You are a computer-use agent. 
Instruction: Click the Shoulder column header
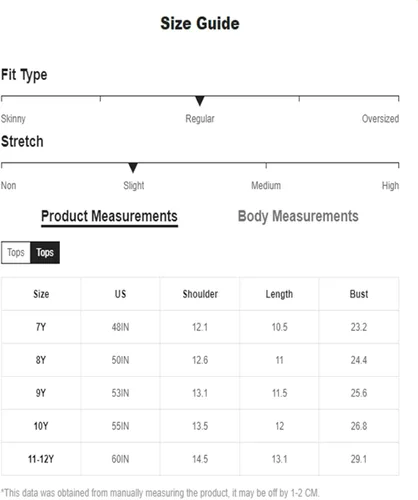point(200,294)
